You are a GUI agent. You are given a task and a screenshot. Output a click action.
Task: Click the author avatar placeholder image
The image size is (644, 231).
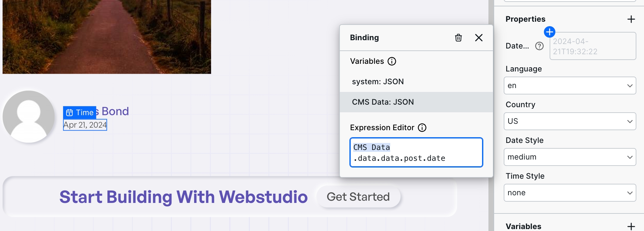point(28,116)
